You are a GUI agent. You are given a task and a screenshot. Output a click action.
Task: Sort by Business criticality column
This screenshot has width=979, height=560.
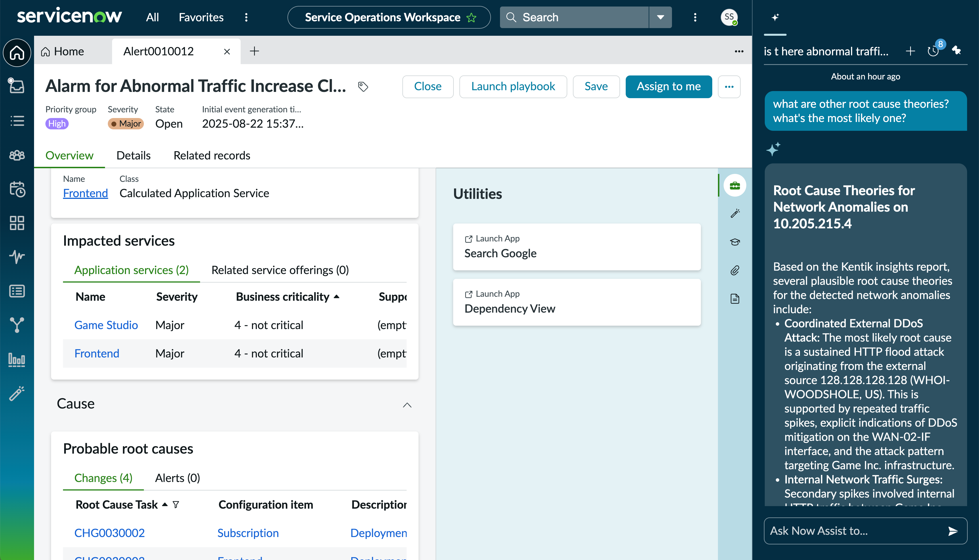coord(287,297)
